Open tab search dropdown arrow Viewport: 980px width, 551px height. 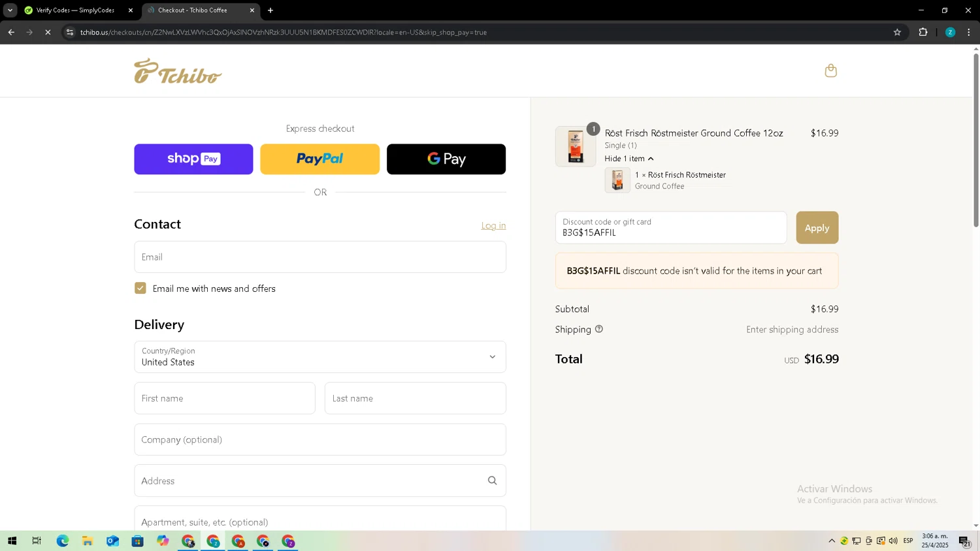[x=10, y=10]
